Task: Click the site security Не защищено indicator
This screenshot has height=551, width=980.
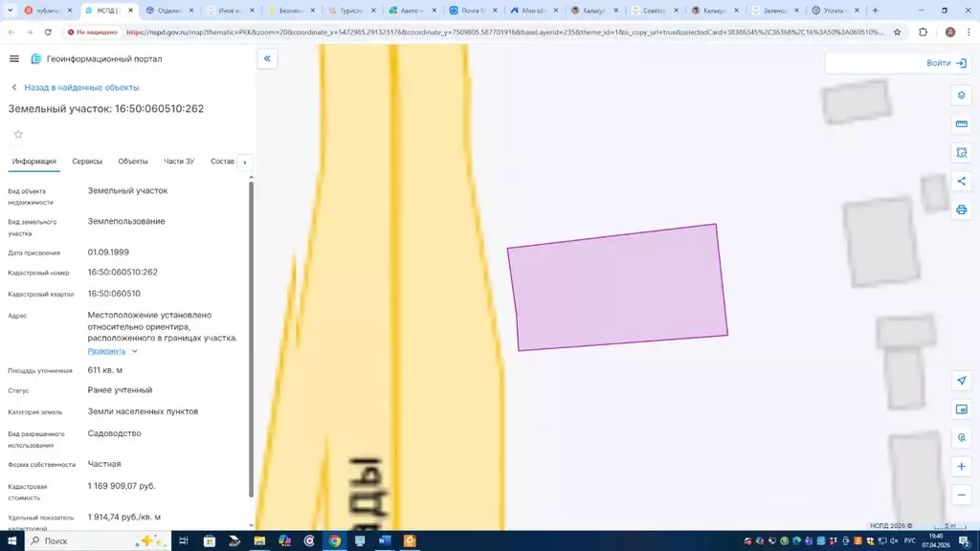Action: tap(93, 32)
